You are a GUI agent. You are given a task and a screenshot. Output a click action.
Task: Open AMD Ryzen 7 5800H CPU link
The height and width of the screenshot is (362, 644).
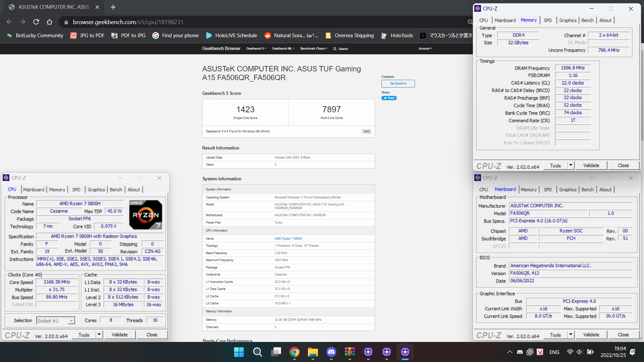click(x=288, y=239)
